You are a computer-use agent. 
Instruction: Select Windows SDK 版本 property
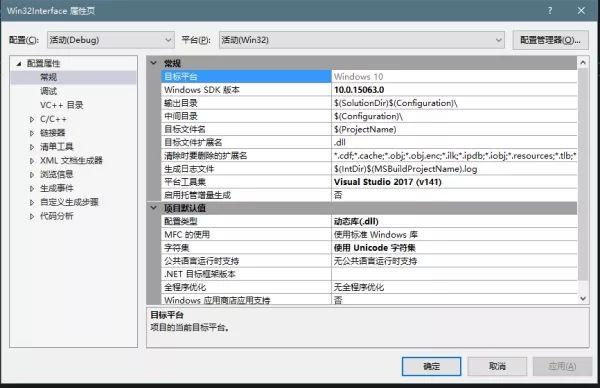click(x=246, y=90)
